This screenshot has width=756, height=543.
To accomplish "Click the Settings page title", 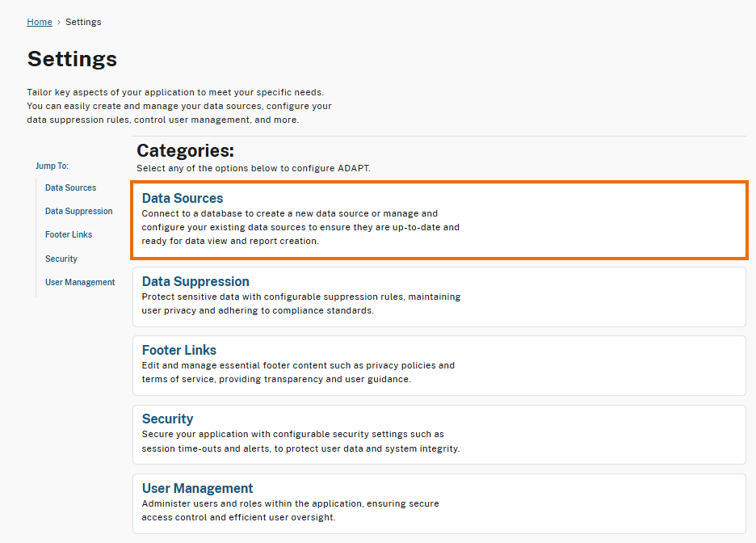I will click(72, 58).
